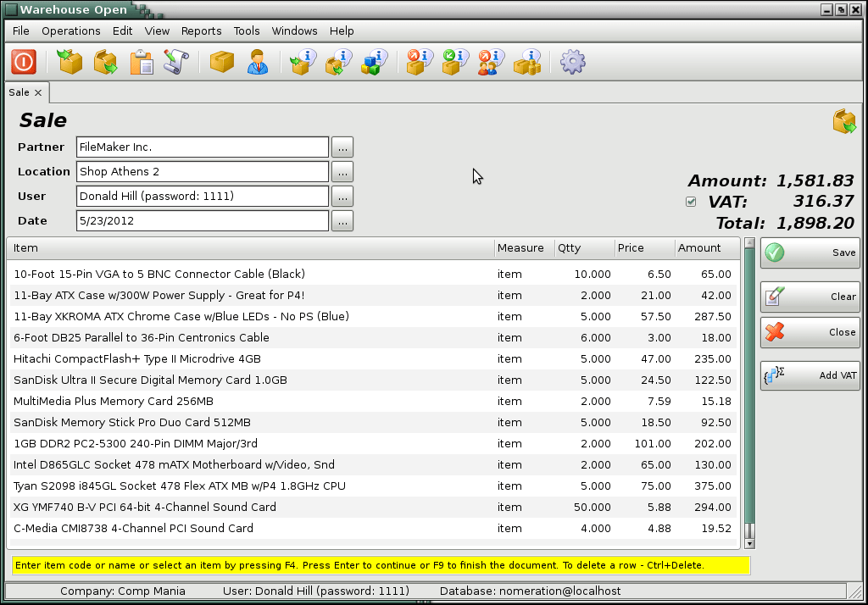Select row Hitachi CompactFlash+ Type II Microdrive 4GB
The image size is (868, 605).
click(373, 358)
